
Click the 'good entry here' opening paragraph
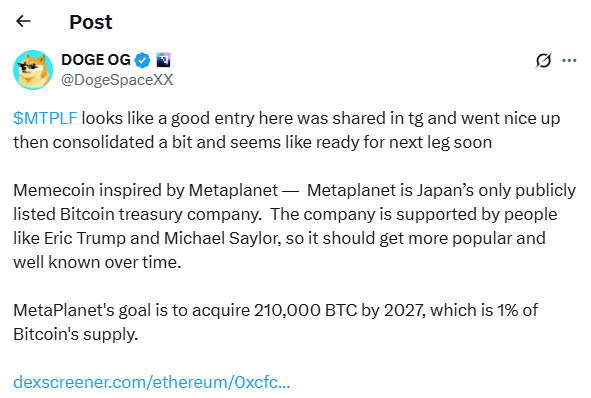click(286, 130)
